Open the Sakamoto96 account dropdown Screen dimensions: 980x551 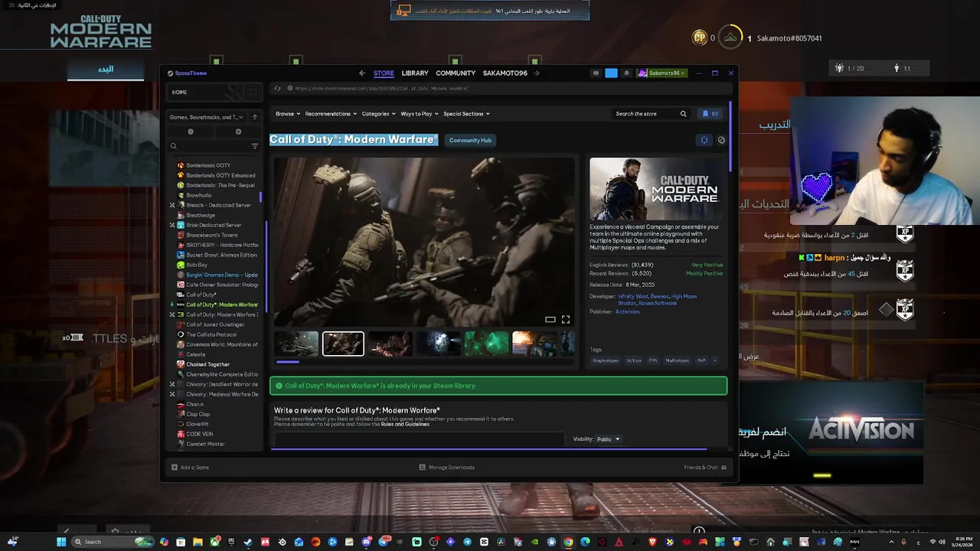[662, 73]
